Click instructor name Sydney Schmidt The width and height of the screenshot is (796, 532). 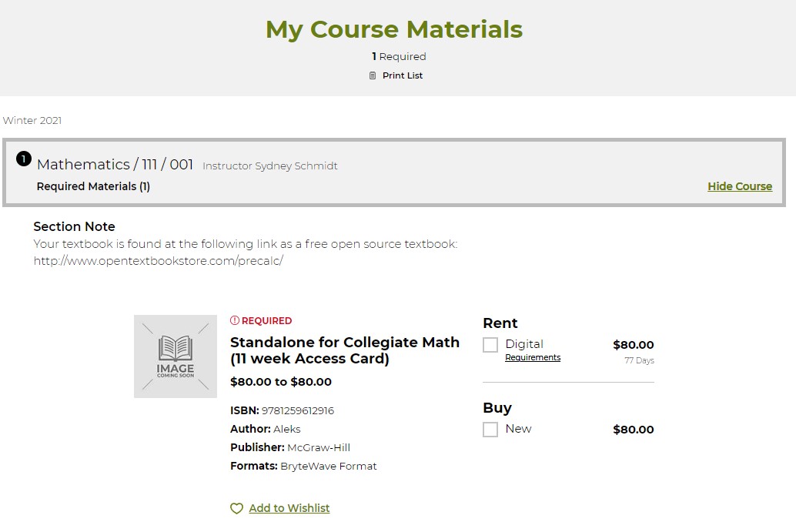point(270,165)
